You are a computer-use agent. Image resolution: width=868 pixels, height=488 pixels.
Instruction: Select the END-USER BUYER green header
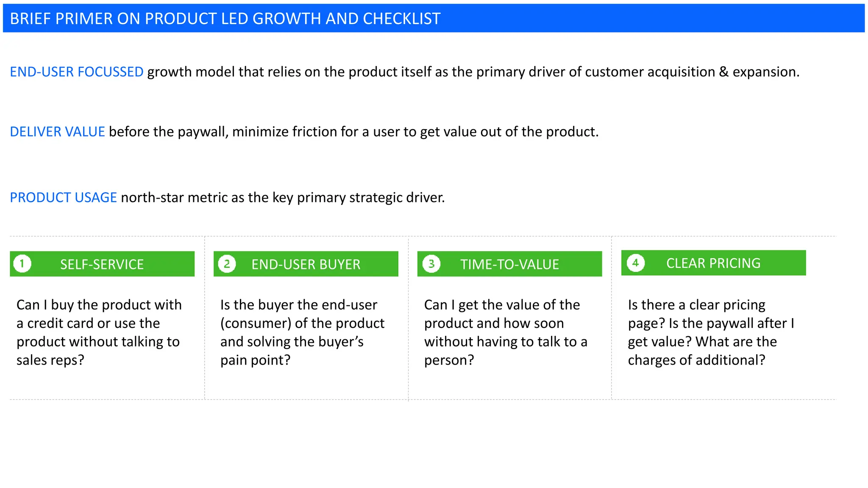(306, 264)
